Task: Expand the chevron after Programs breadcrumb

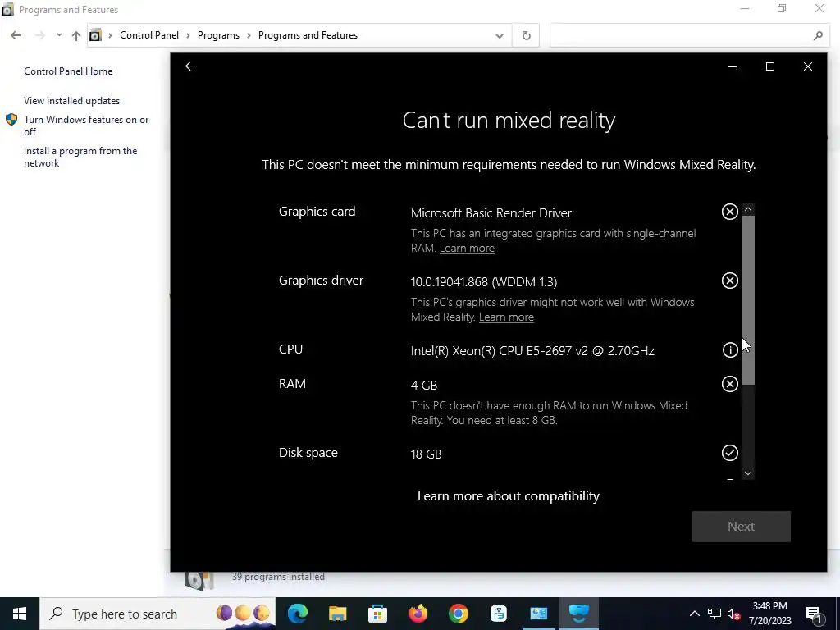Action: (249, 35)
